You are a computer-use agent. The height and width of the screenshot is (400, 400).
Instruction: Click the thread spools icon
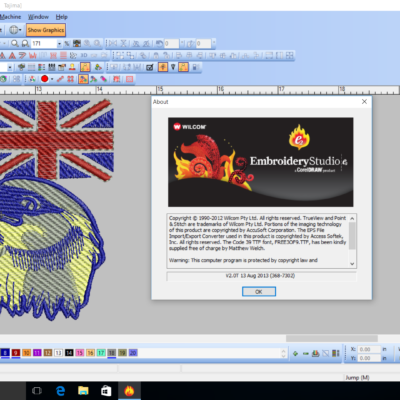point(52,67)
